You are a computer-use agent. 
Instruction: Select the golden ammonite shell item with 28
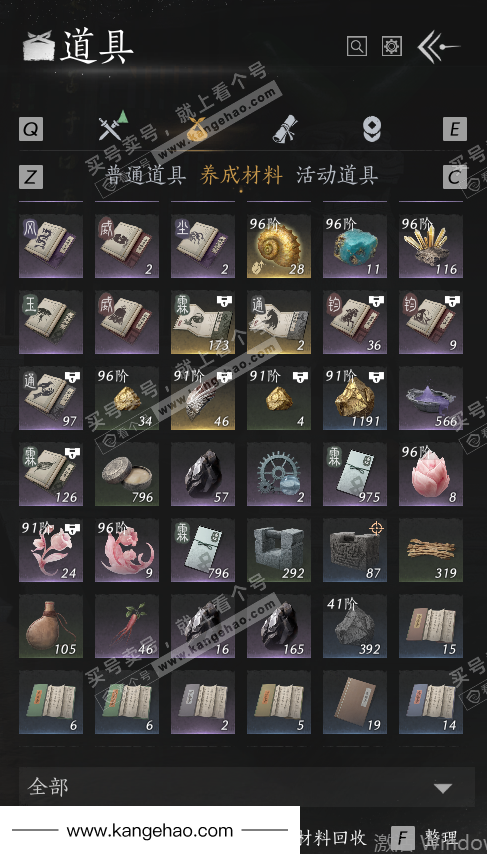279,246
